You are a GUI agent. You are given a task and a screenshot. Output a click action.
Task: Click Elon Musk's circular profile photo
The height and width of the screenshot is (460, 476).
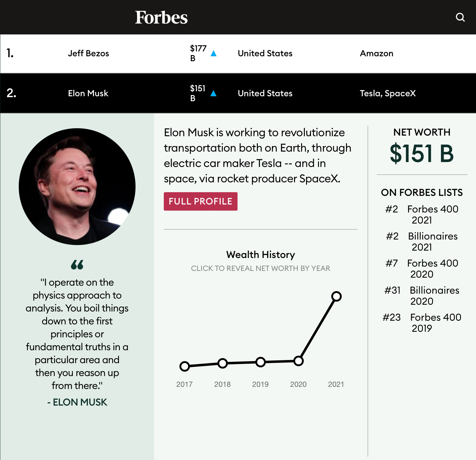tap(77, 187)
